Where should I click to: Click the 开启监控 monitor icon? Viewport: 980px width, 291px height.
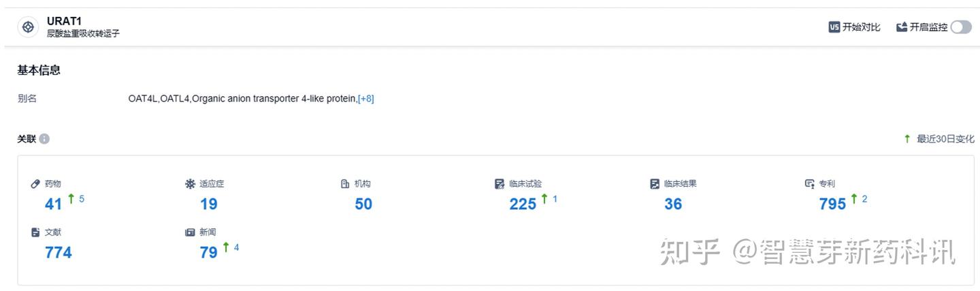pos(902,27)
